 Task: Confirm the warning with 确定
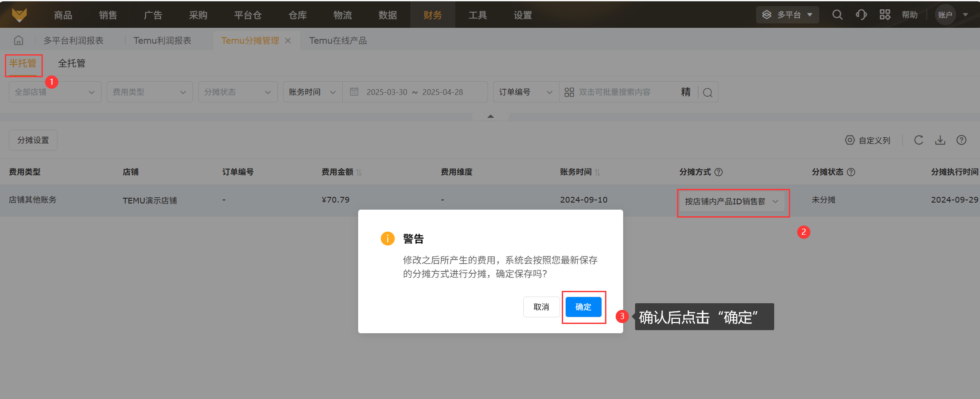pyautogui.click(x=583, y=307)
